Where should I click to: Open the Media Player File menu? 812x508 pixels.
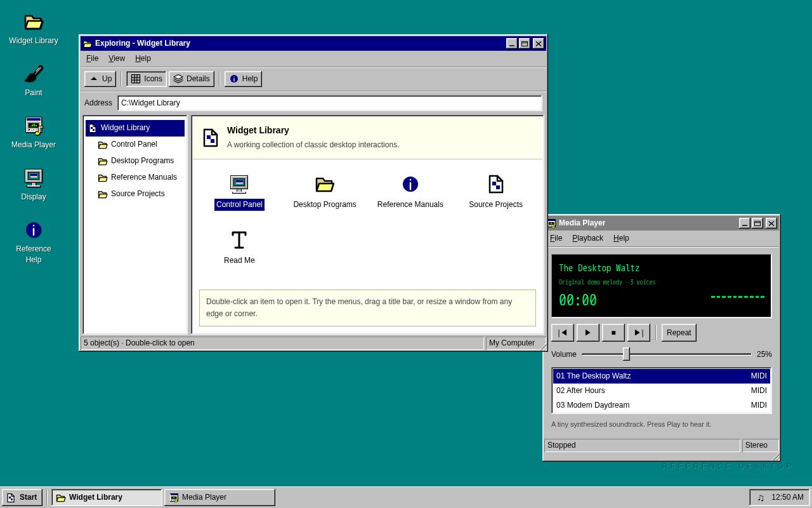tap(556, 238)
